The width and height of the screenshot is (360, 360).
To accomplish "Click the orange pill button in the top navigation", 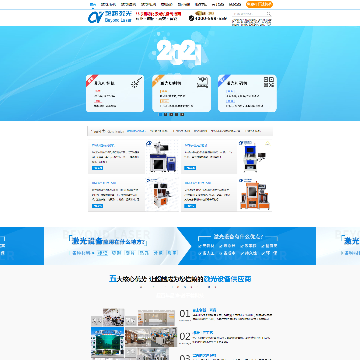I will click(x=259, y=4).
